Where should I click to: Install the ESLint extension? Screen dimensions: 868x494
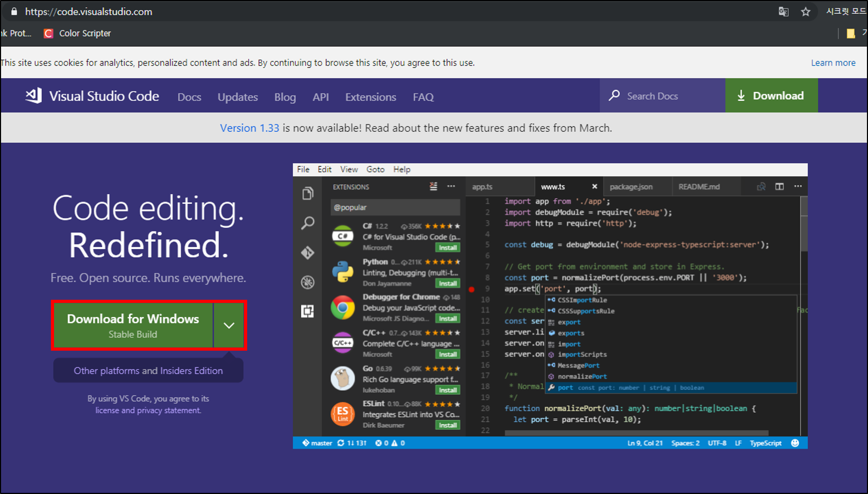click(448, 425)
